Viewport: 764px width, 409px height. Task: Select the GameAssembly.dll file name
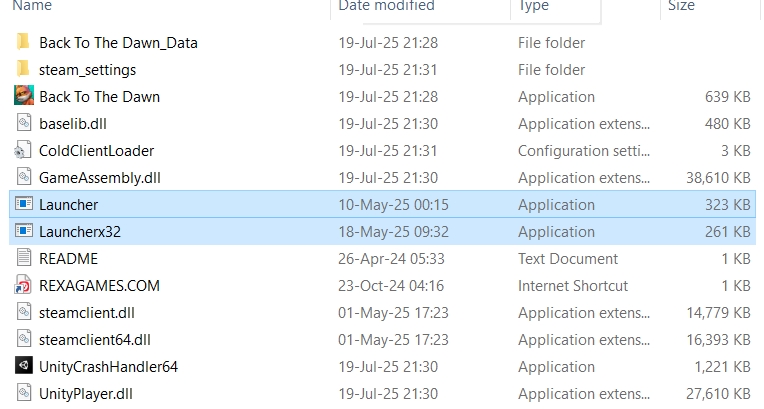(99, 178)
